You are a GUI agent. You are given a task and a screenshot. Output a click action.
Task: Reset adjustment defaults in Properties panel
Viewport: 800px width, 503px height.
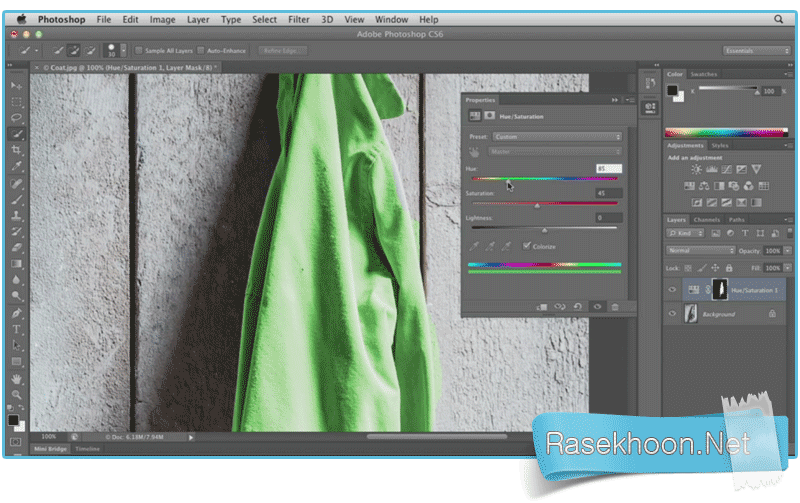pyautogui.click(x=578, y=307)
